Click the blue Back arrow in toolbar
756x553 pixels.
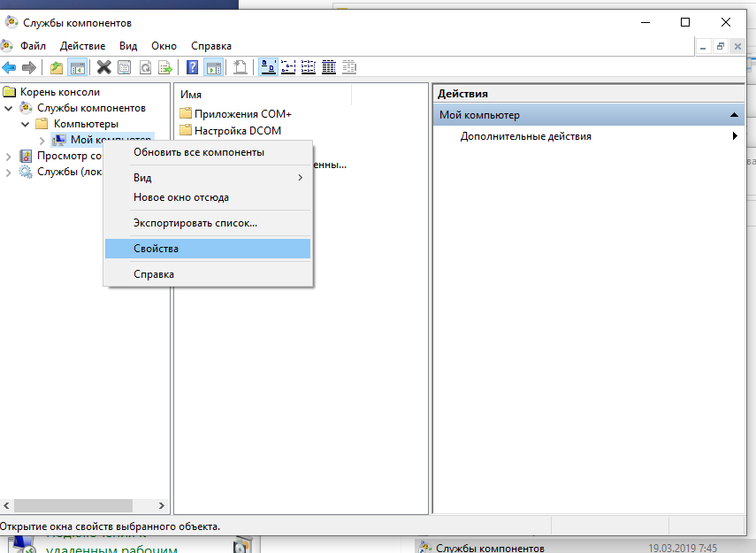[10, 67]
